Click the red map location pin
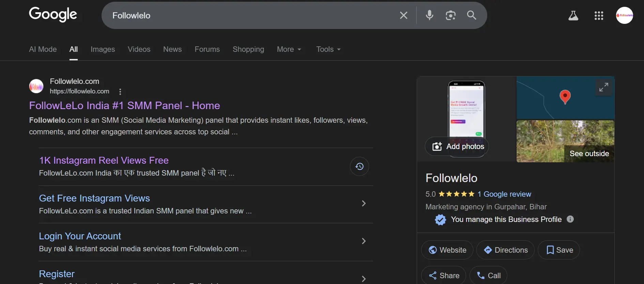The image size is (644, 284). click(x=565, y=96)
